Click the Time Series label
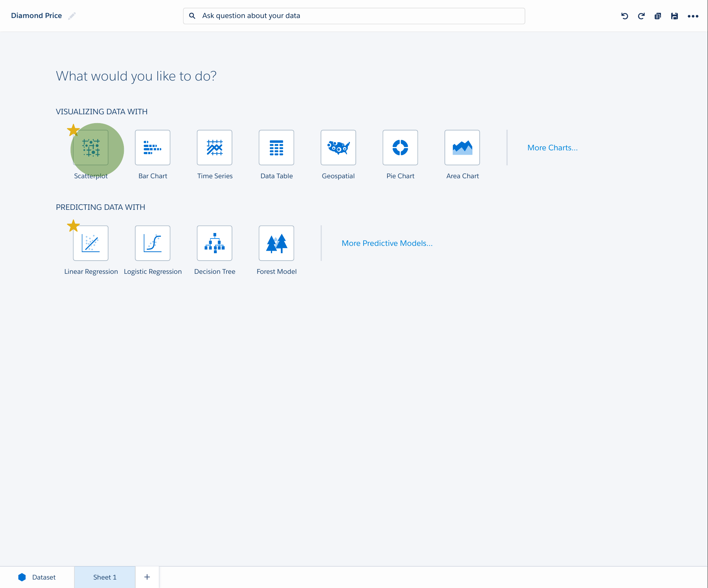 coord(215,176)
